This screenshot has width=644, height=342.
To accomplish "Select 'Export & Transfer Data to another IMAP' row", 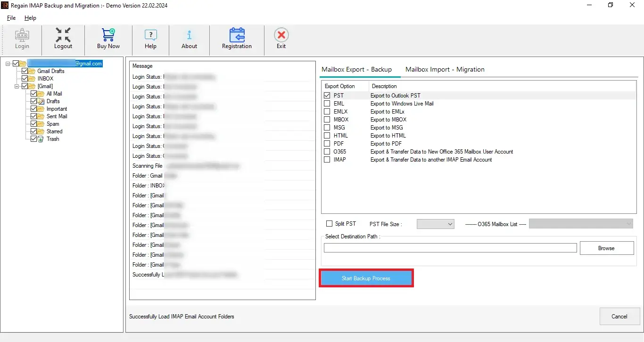I will (431, 160).
